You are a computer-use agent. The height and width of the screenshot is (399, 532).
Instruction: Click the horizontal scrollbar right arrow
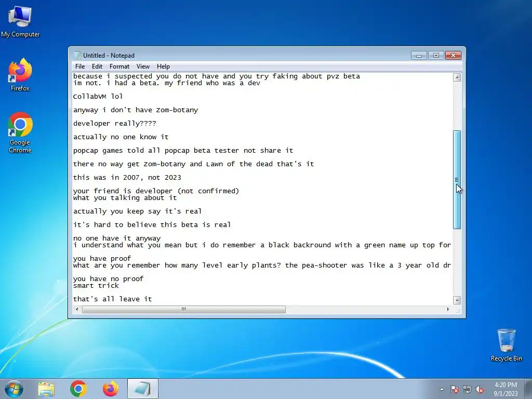pyautogui.click(x=448, y=310)
